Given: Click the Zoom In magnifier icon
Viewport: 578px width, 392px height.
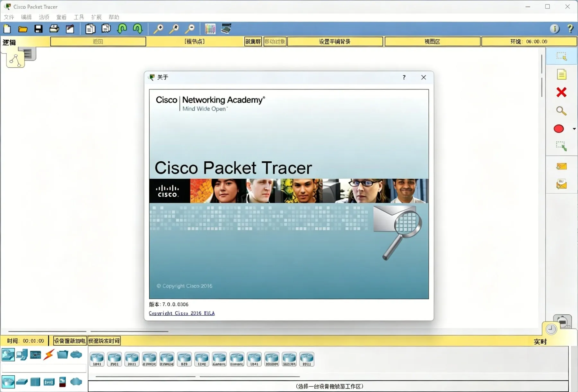Looking at the screenshot, I should (158, 29).
